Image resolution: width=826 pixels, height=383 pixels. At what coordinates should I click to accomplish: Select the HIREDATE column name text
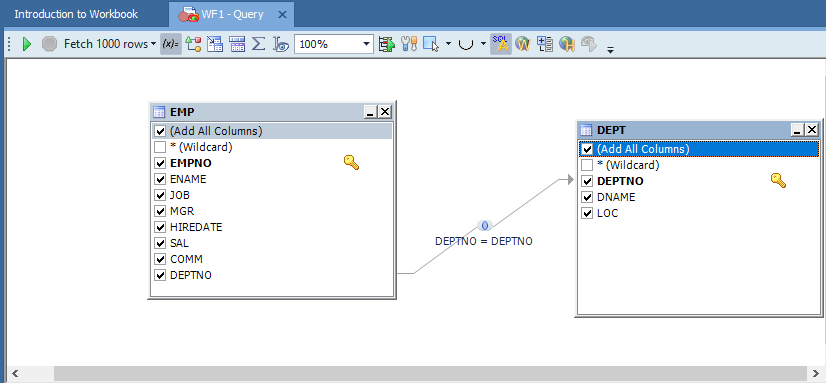[x=196, y=227]
